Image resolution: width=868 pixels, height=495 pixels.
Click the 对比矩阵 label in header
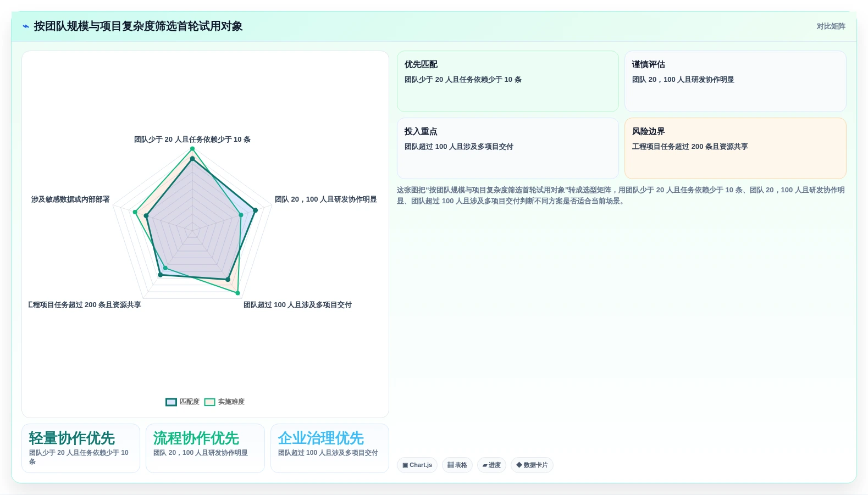[x=831, y=26]
